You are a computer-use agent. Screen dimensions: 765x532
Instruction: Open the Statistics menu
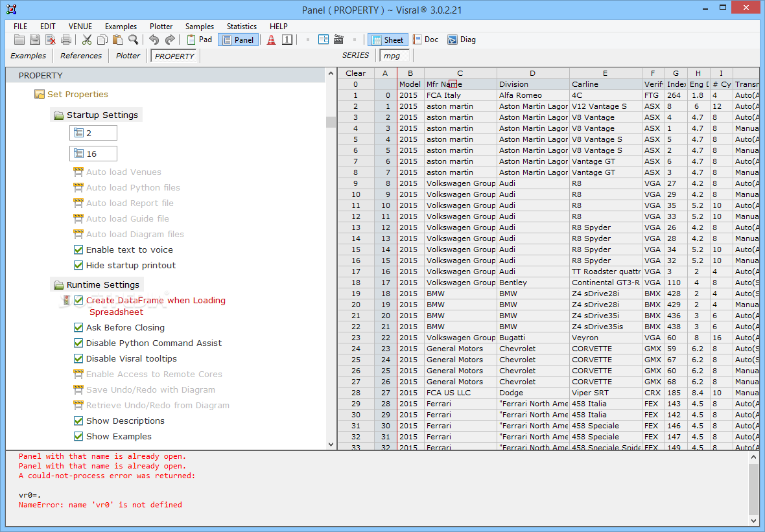point(242,27)
